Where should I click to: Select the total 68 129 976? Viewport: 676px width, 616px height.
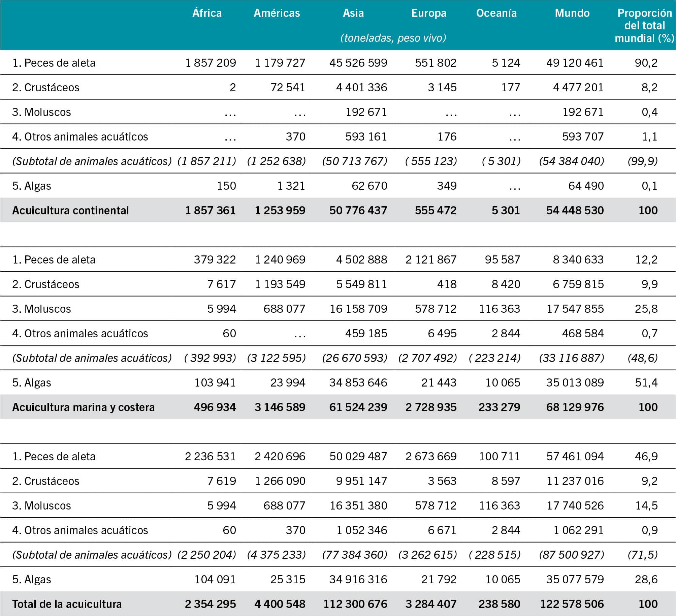[575, 407]
